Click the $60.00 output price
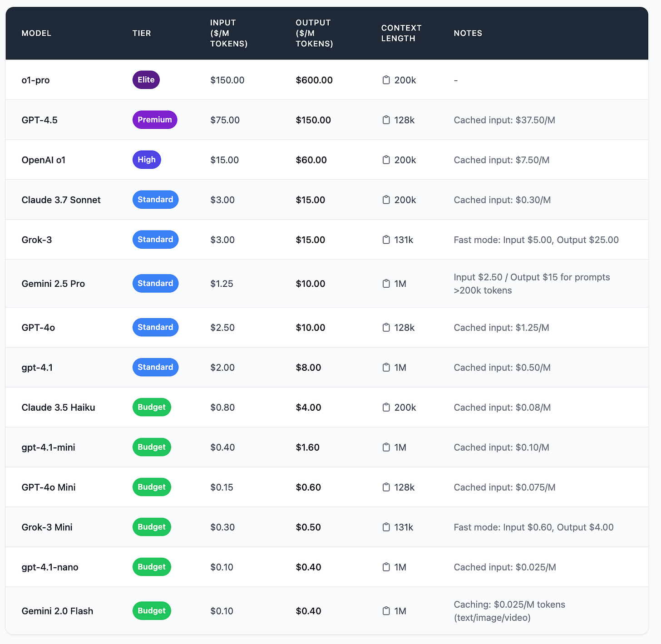The width and height of the screenshot is (661, 644). (311, 160)
